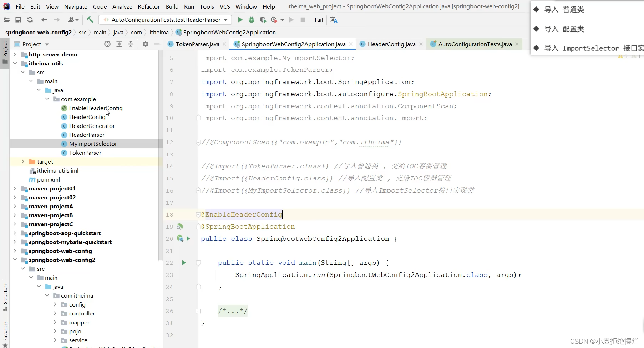Click the Stop process icon
Image resolution: width=644 pixels, height=348 pixels.
[303, 20]
